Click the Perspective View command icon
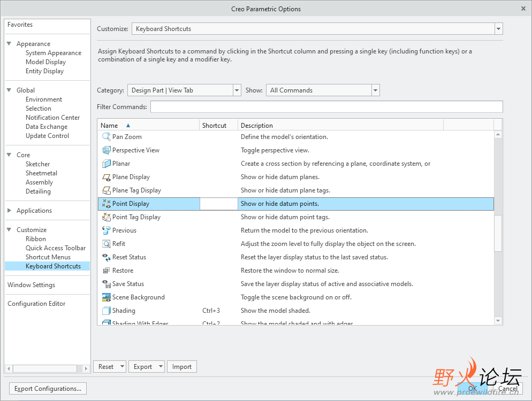The height and width of the screenshot is (401, 532). point(106,150)
